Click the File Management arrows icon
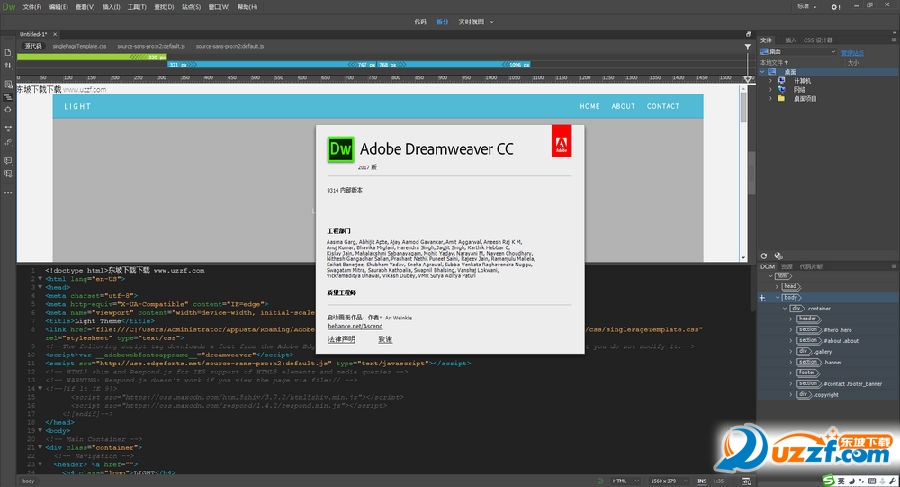This screenshot has width=900, height=487. pyautogui.click(x=8, y=65)
